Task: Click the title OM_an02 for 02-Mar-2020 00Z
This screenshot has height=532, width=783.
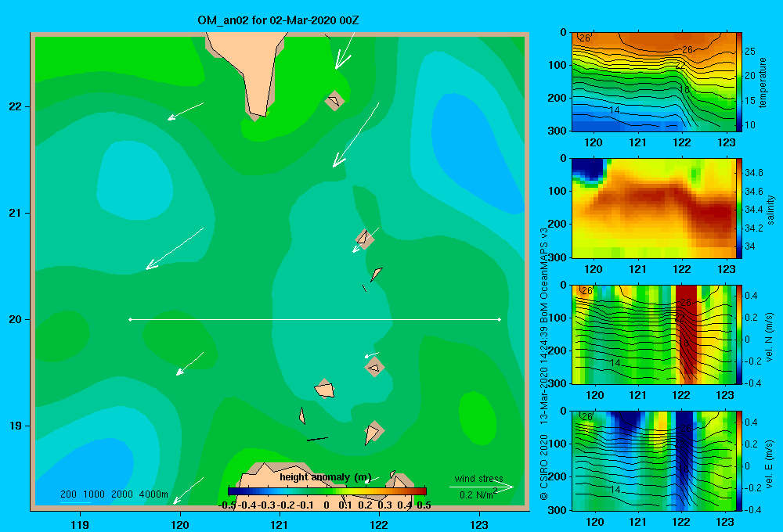Action: click(278, 20)
